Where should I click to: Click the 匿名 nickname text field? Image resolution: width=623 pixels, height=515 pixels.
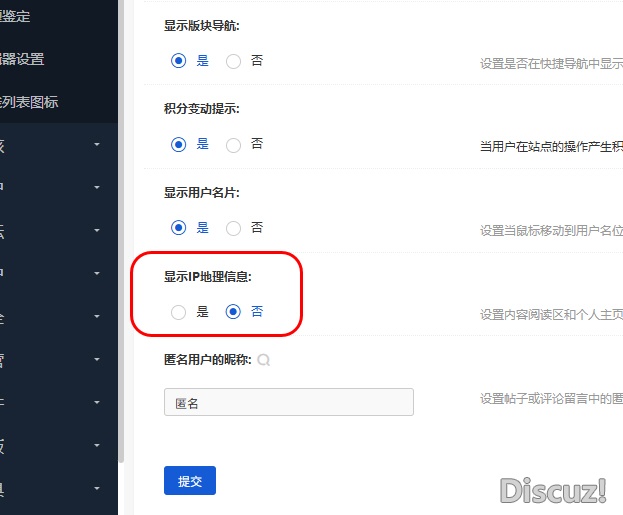click(x=288, y=402)
